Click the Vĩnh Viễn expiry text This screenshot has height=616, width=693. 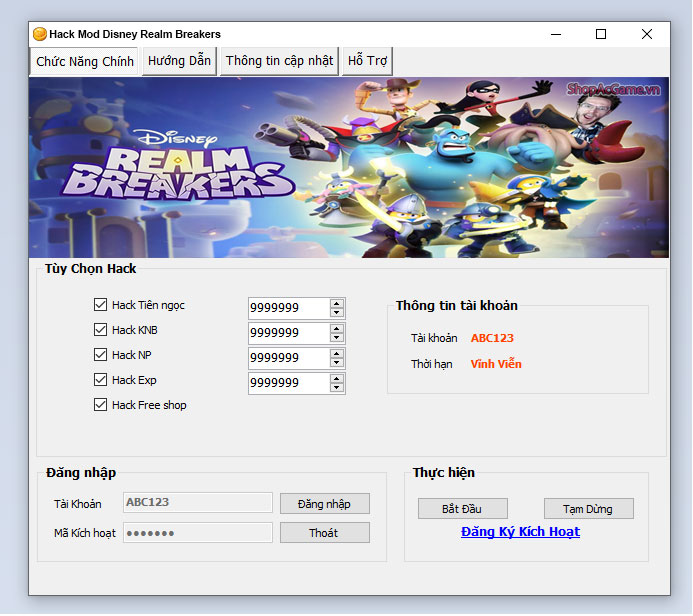click(x=496, y=364)
